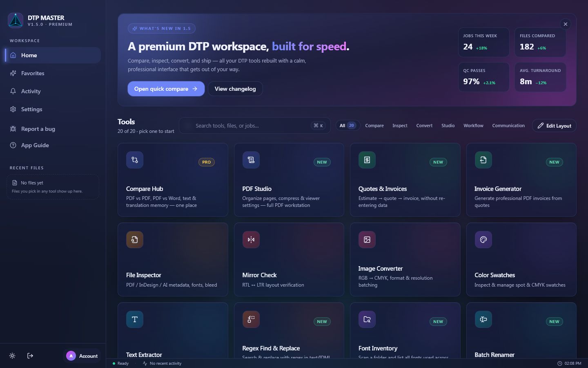Click the PRO badge on Compare Hub
588x368 pixels.
click(x=207, y=162)
